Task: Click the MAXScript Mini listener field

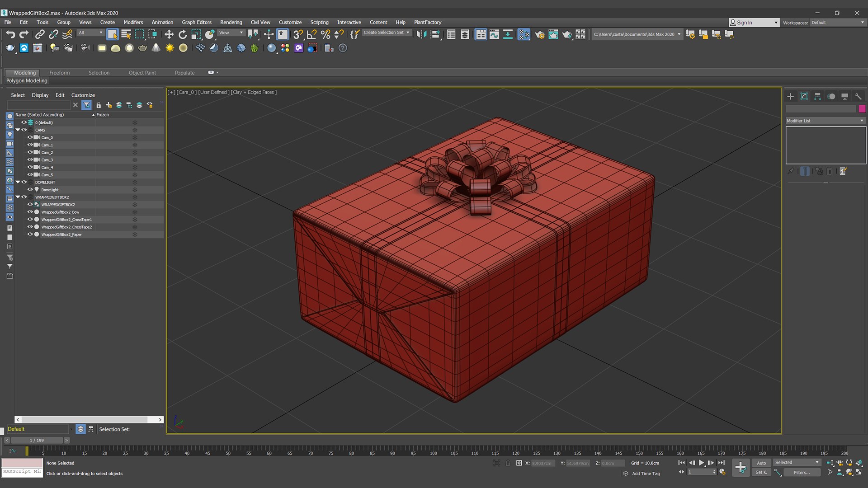Action: coord(22,472)
